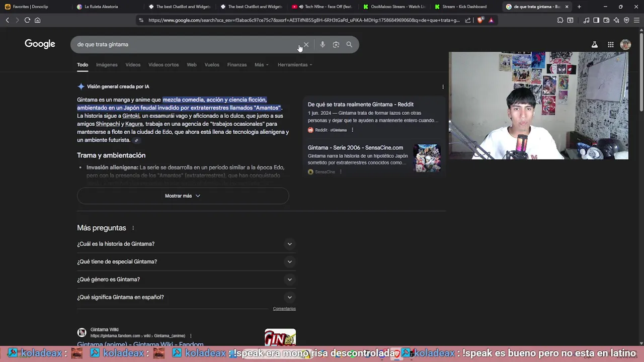Switch to the Favorites | Donoclip browser tab

click(35, 7)
